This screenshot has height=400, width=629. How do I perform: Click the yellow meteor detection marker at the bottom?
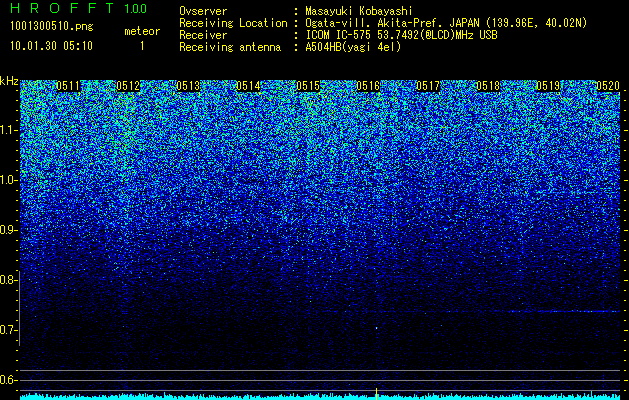(x=376, y=394)
